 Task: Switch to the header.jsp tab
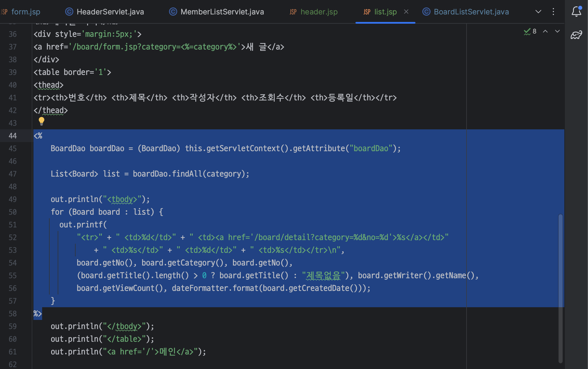(x=319, y=12)
